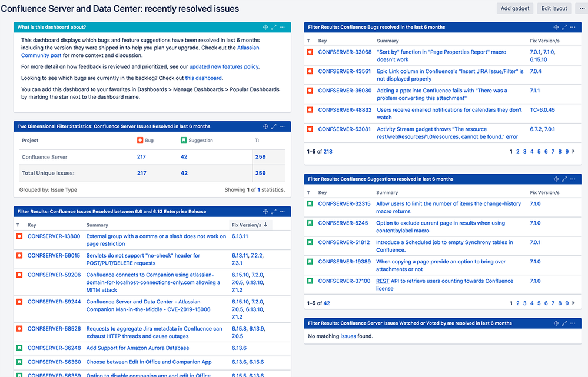Open options menu of 'What is this dashboard about?' gadget
This screenshot has height=377, width=588.
tap(282, 28)
